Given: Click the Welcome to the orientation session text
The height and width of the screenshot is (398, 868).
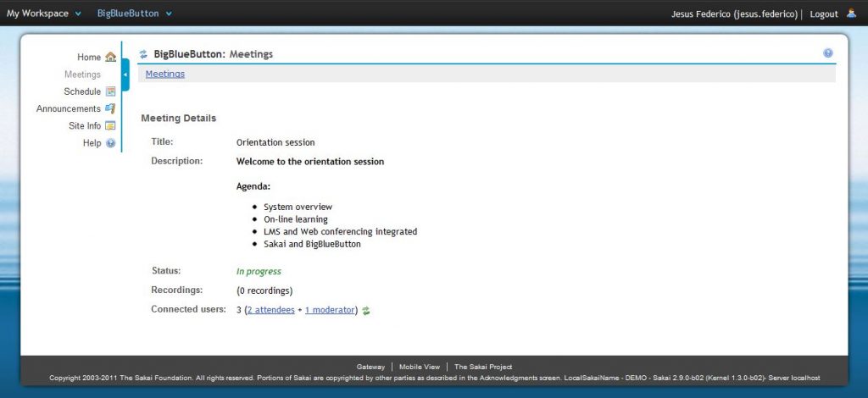Looking at the screenshot, I should tap(310, 162).
